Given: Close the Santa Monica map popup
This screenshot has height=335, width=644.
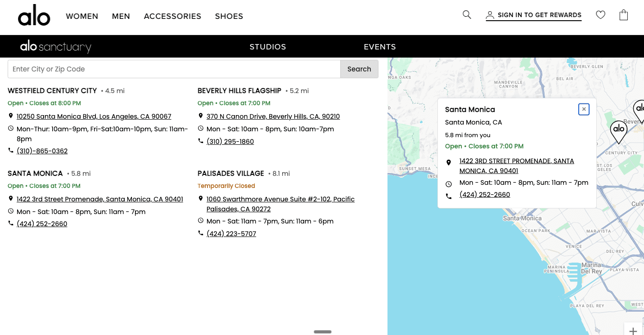Looking at the screenshot, I should click(x=584, y=109).
